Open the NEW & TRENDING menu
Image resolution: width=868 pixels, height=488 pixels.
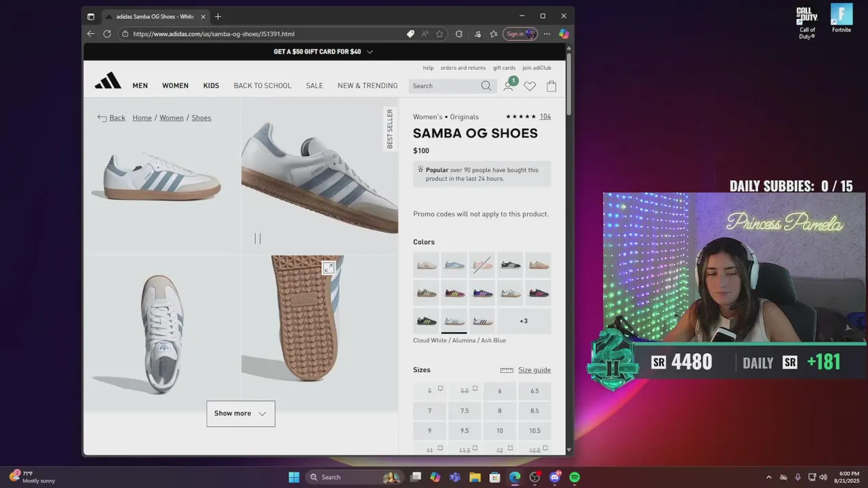(x=368, y=86)
